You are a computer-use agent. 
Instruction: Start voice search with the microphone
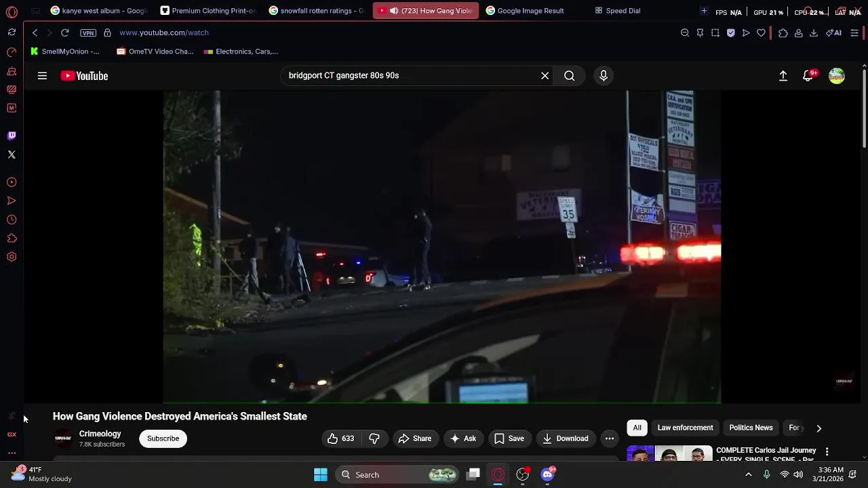[x=604, y=76]
